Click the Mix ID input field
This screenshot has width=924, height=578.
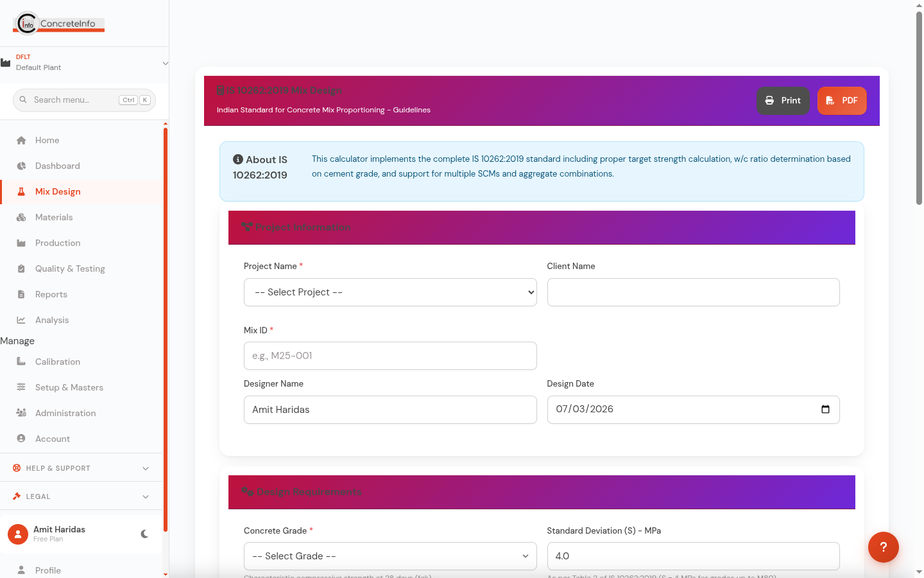pyautogui.click(x=390, y=356)
